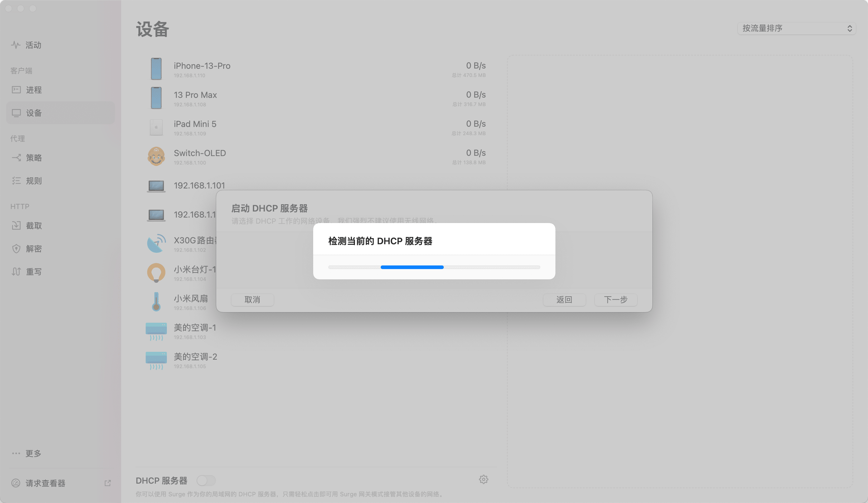Click the Switch-OLED Mario device icon

point(156,156)
